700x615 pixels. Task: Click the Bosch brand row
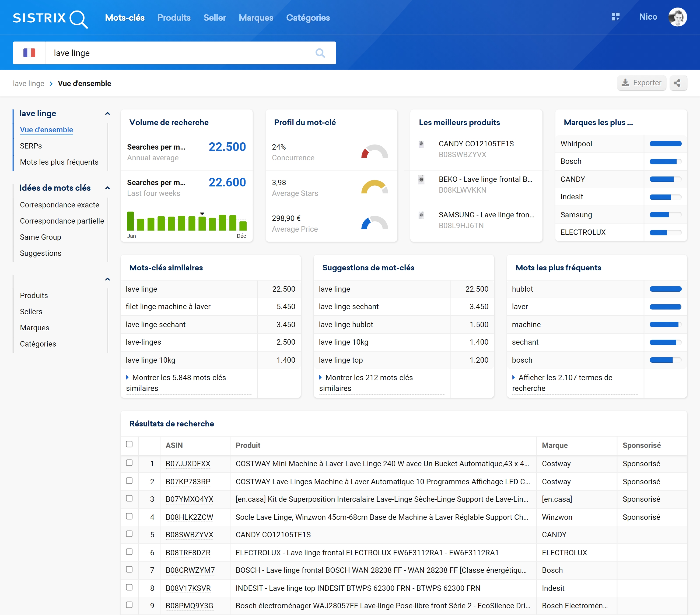[x=621, y=161]
